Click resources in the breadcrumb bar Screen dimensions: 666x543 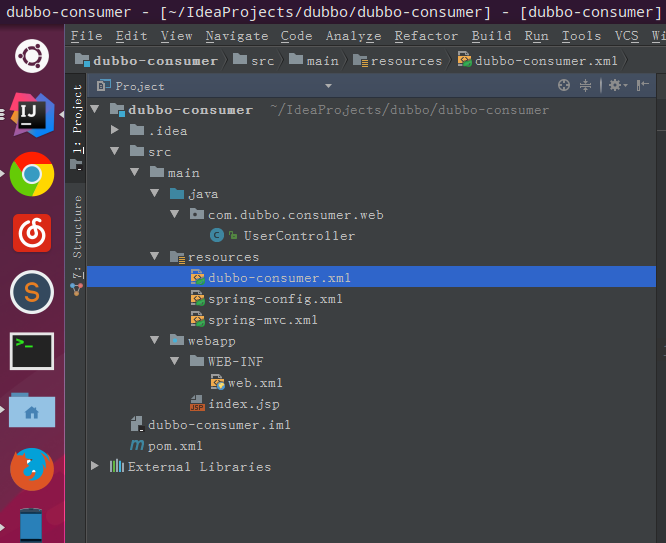tap(398, 60)
